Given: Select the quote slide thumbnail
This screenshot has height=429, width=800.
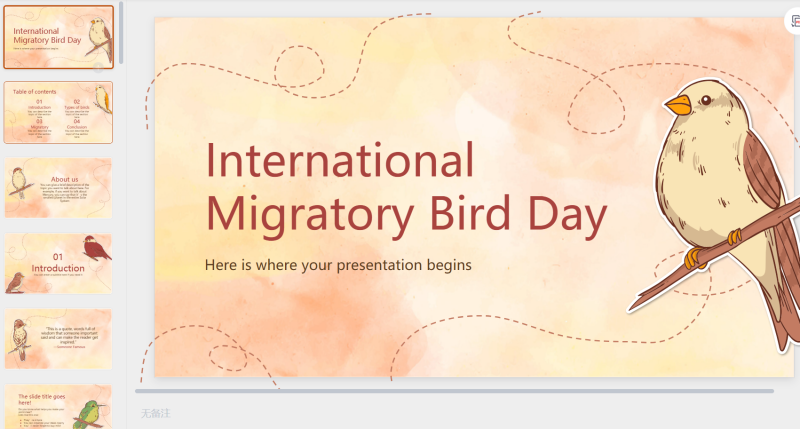Looking at the screenshot, I should click(x=59, y=339).
